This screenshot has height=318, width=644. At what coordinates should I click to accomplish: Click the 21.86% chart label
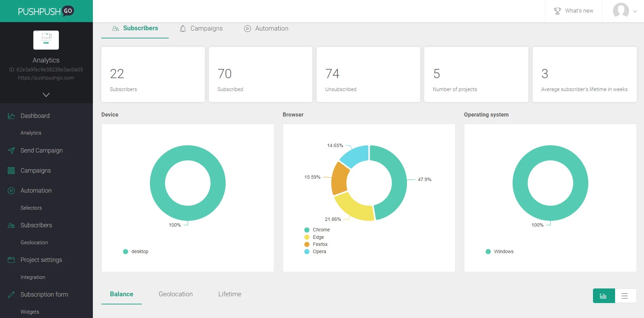point(333,219)
